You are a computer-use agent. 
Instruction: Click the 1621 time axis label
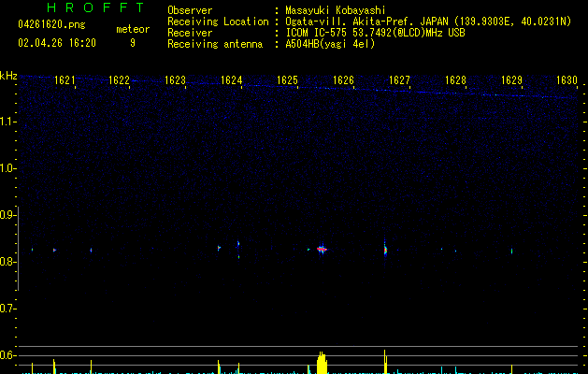(x=65, y=79)
